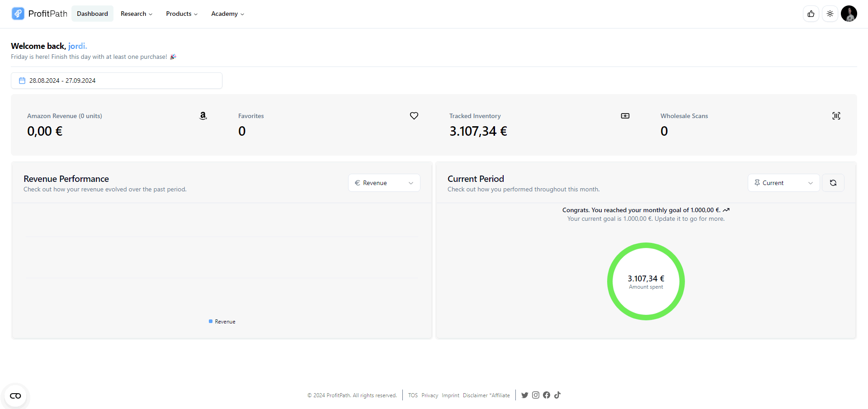Click the 3.107,34 € Tracked Inventory value

pyautogui.click(x=478, y=131)
